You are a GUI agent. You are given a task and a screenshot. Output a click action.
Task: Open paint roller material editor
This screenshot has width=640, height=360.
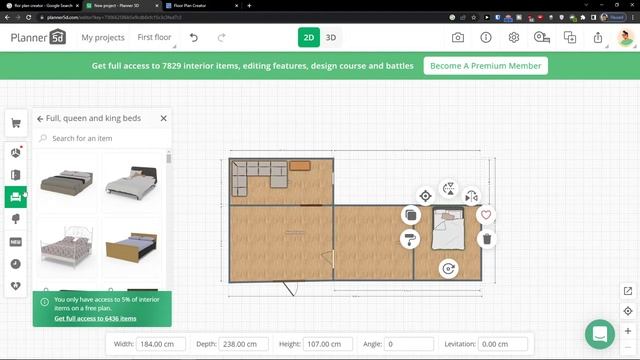click(411, 239)
